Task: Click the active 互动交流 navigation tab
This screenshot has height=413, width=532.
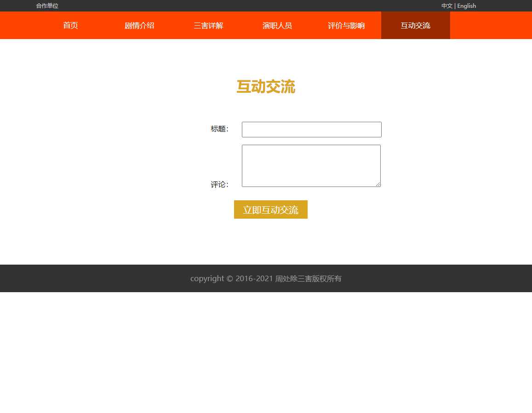Action: pyautogui.click(x=415, y=25)
